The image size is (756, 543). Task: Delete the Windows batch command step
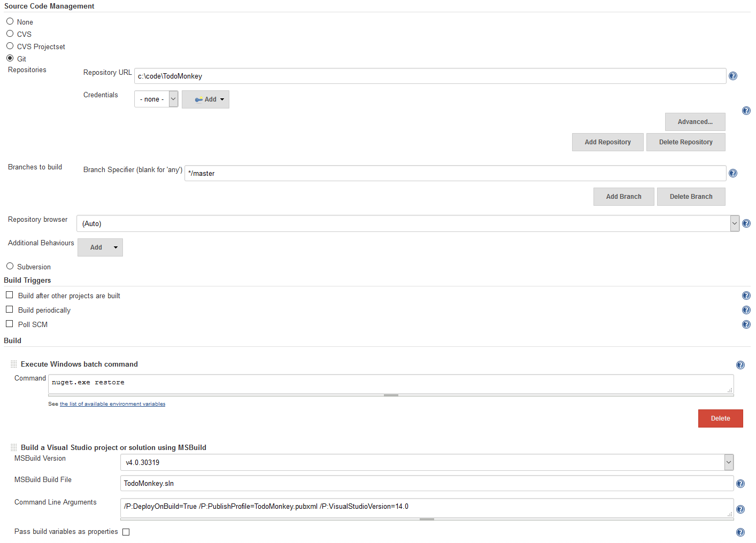(x=720, y=418)
